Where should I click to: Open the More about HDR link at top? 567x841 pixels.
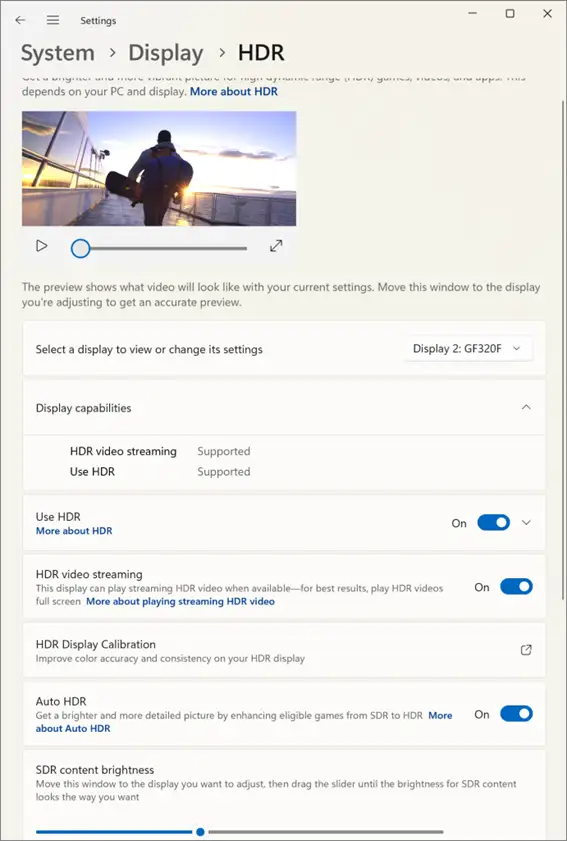[x=234, y=91]
